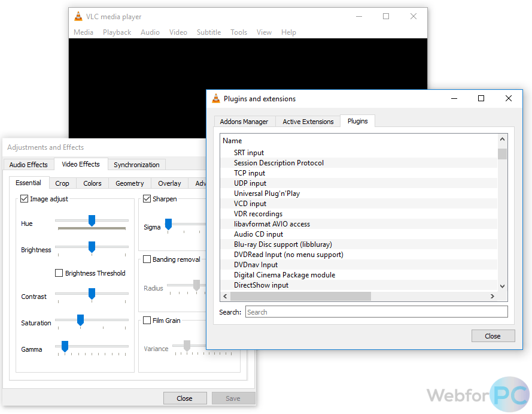Uncheck the Sharpen filter

point(147,198)
